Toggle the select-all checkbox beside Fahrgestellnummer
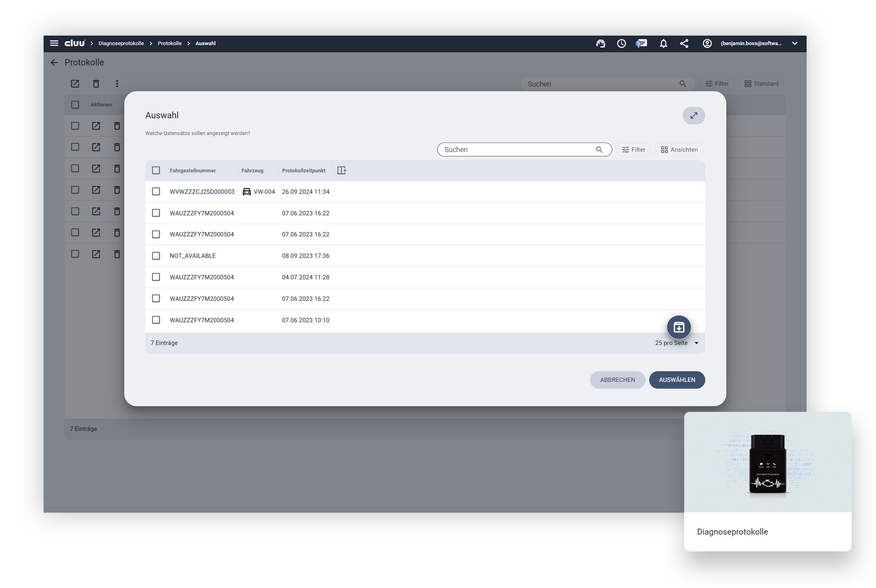 [x=156, y=171]
